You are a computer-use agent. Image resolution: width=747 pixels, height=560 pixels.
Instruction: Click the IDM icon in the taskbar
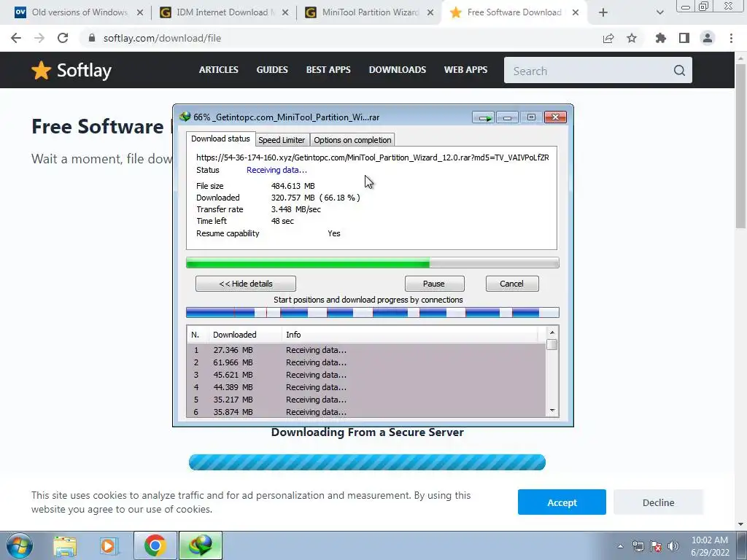[201, 546]
